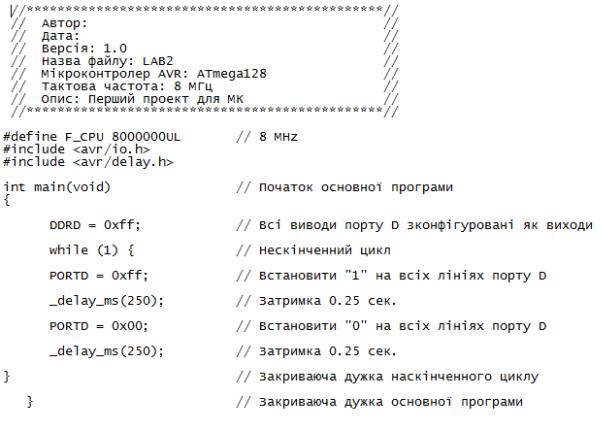
Task: Click the Тактова частота: 8 МГц comment
Action: coord(127,86)
